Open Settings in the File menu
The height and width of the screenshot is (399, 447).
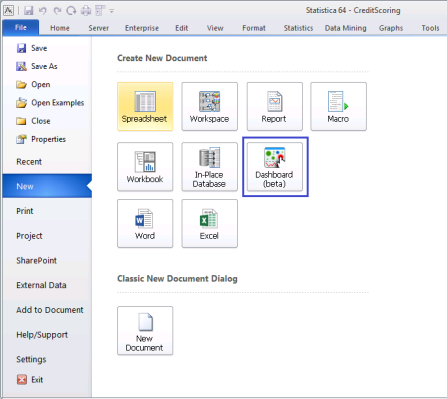point(31,359)
